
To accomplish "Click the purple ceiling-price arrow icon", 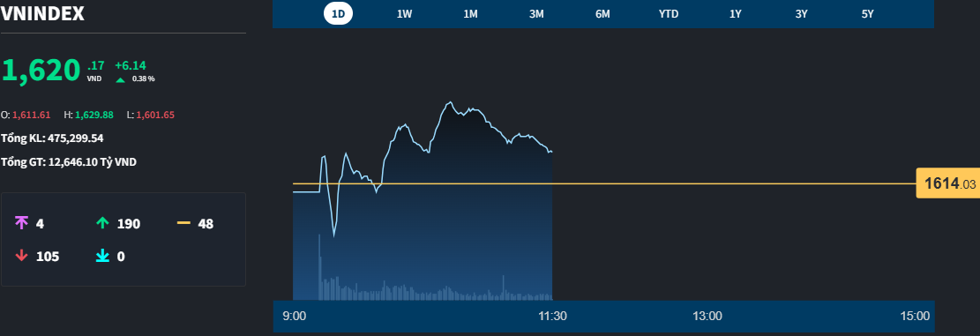I will coord(22,223).
